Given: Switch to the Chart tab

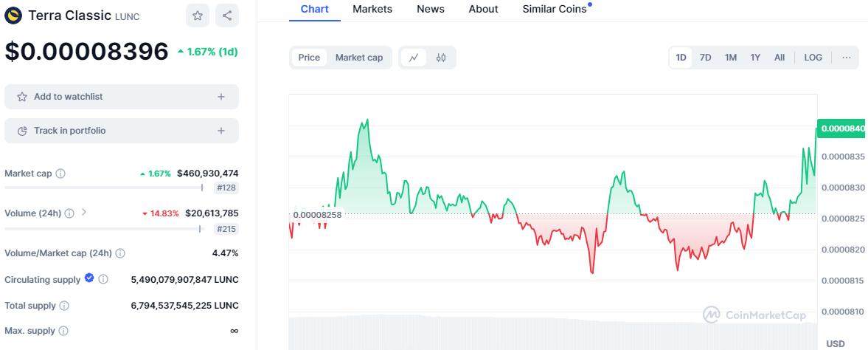Looking at the screenshot, I should click(314, 9).
